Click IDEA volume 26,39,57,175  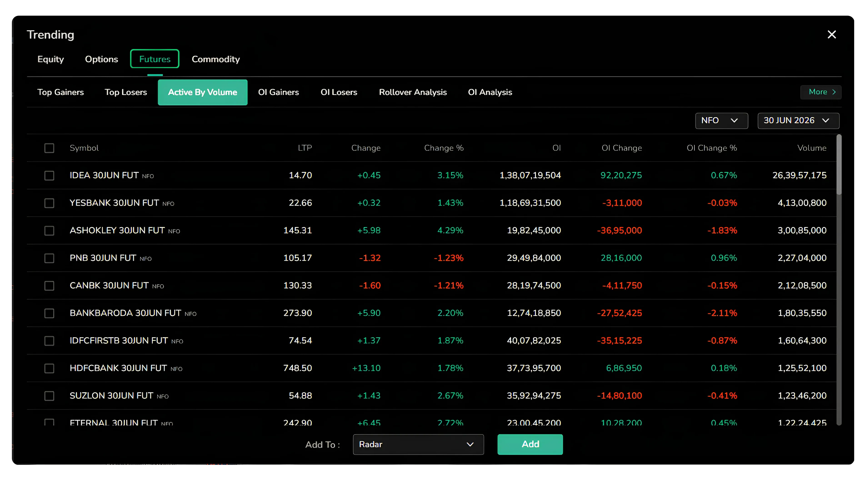pos(799,175)
